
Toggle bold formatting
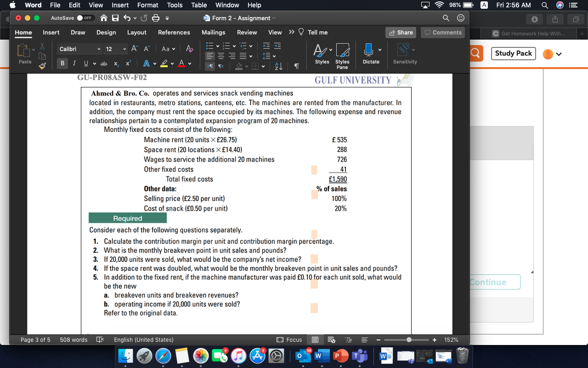[x=62, y=63]
